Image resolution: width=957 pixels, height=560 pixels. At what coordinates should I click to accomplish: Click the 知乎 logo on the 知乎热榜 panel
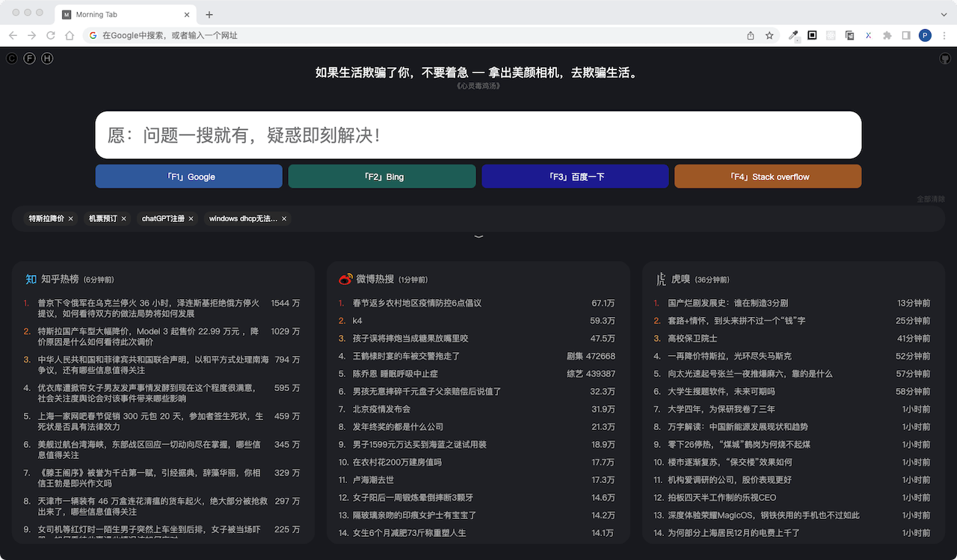click(x=31, y=279)
